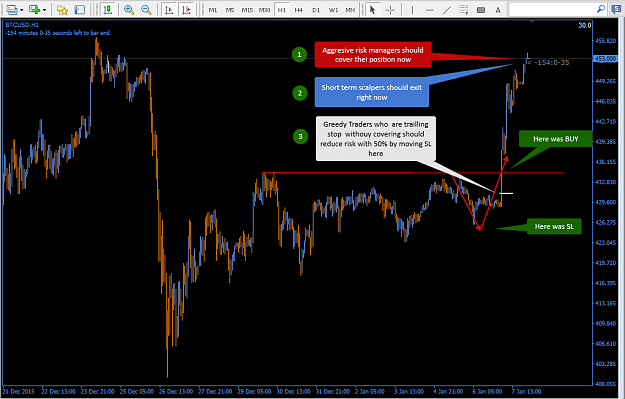Select the M15 timeframe
Screen dimensions: 625x399
pos(247,10)
